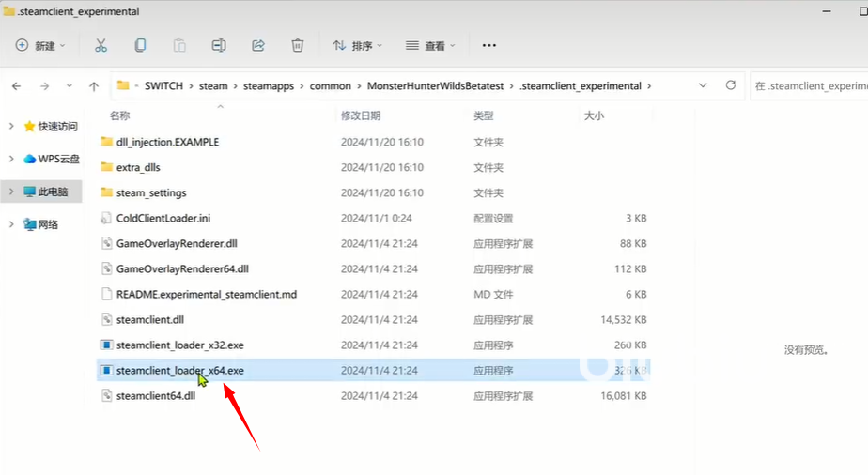This screenshot has width=868, height=475.
Task: Expand the WPS云盘 tree node
Action: (x=11, y=159)
